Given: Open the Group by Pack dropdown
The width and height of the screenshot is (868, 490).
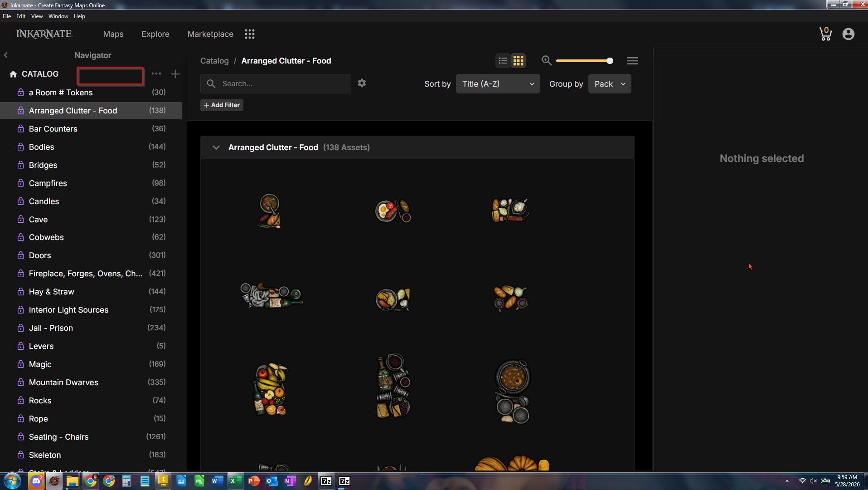Looking at the screenshot, I should coord(610,84).
